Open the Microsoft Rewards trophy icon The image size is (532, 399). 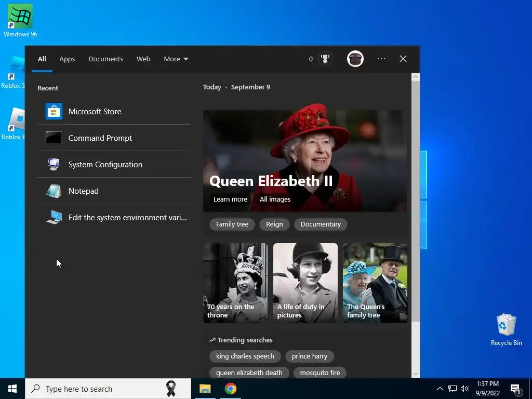tap(325, 59)
